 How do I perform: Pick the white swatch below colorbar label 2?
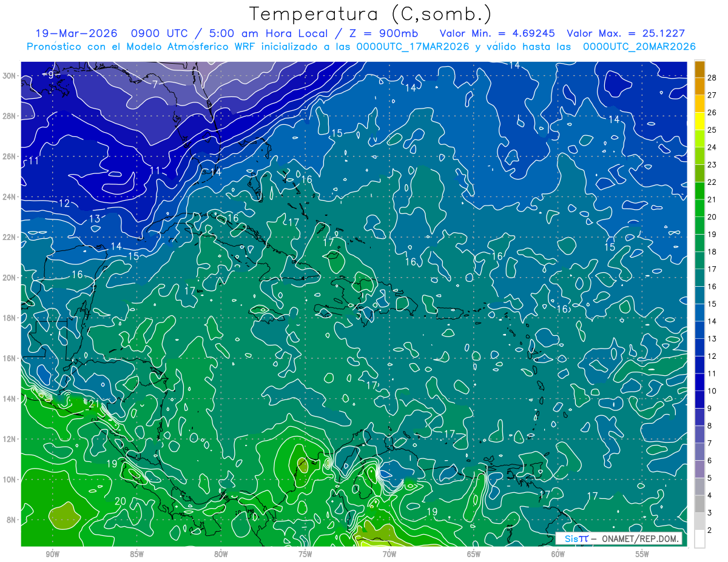699,539
